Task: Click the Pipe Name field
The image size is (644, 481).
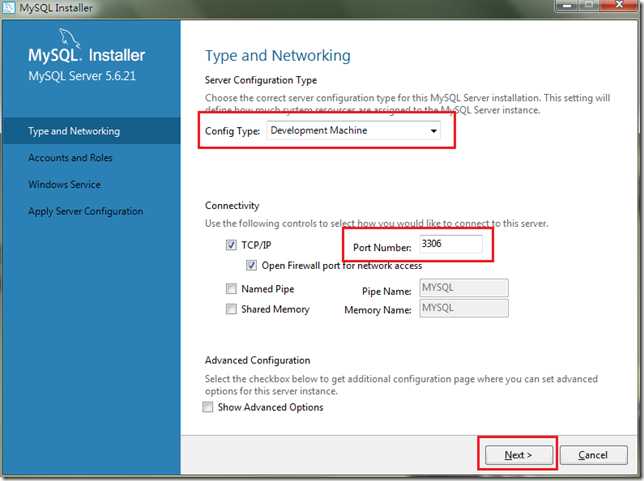Action: pyautogui.click(x=464, y=288)
